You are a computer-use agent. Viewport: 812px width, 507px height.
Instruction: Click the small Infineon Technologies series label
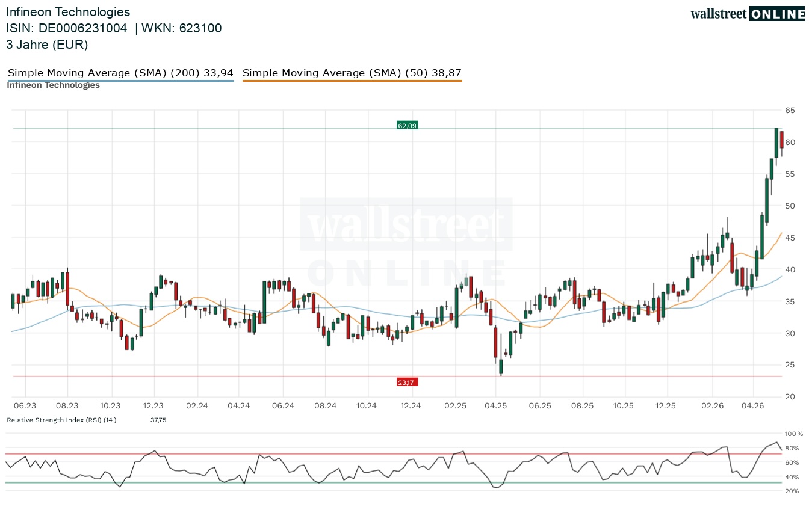click(53, 85)
